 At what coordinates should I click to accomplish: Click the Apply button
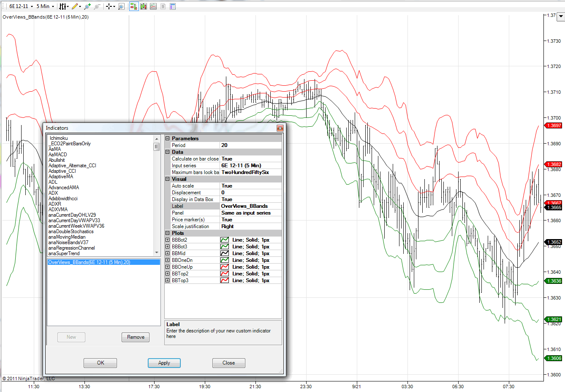click(164, 363)
